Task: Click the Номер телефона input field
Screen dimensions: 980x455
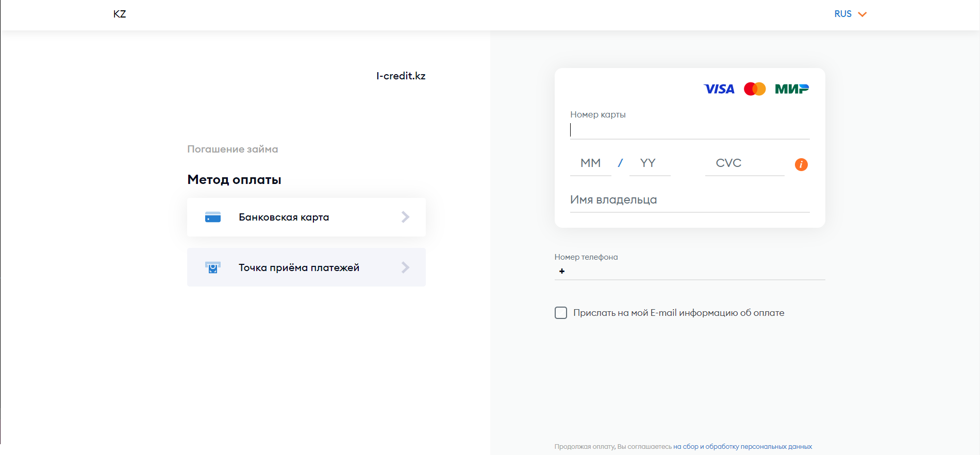Action: (x=690, y=271)
